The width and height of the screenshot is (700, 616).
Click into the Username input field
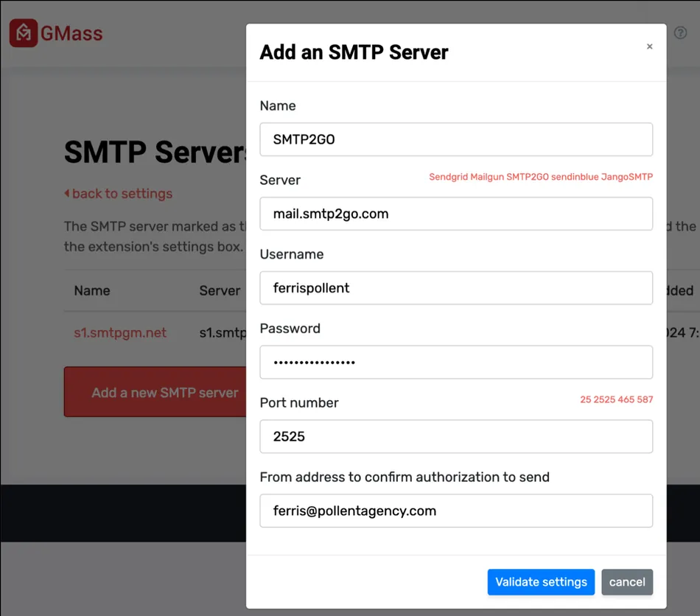(x=456, y=288)
